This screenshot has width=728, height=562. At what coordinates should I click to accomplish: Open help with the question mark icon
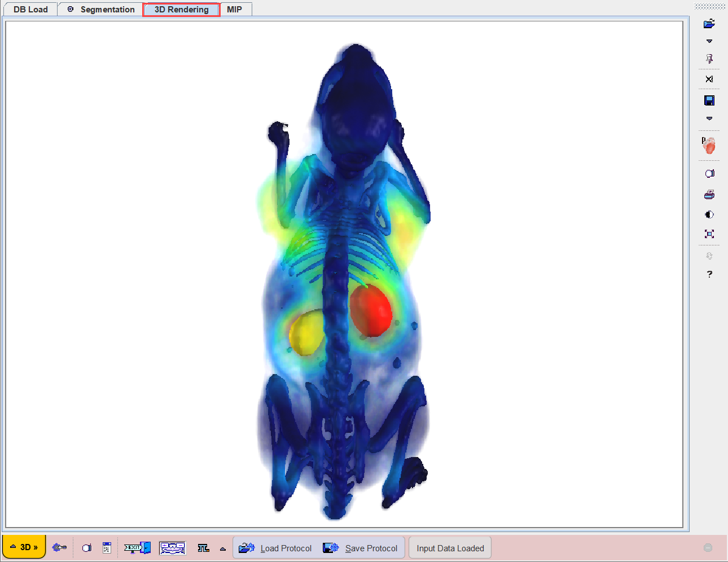pyautogui.click(x=709, y=274)
